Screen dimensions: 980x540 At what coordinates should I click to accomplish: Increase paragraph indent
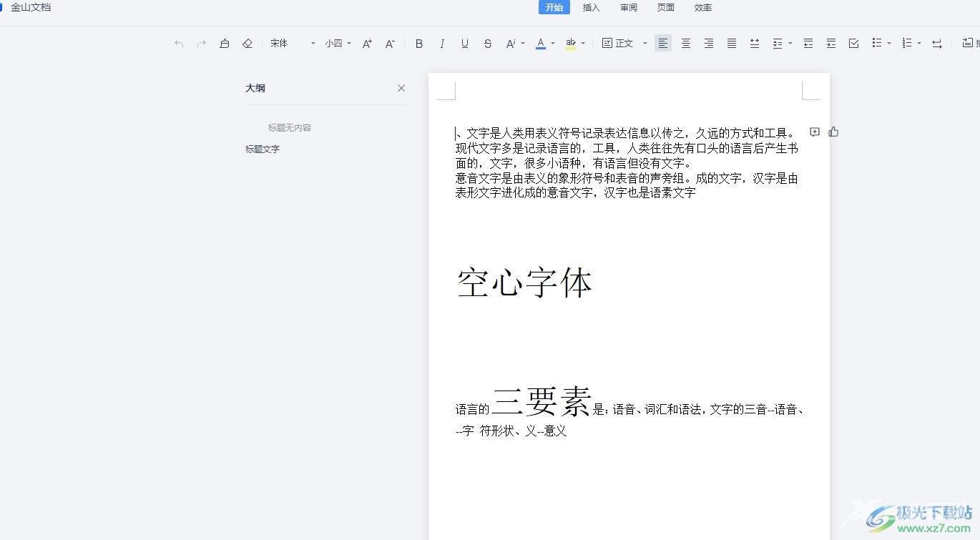831,44
